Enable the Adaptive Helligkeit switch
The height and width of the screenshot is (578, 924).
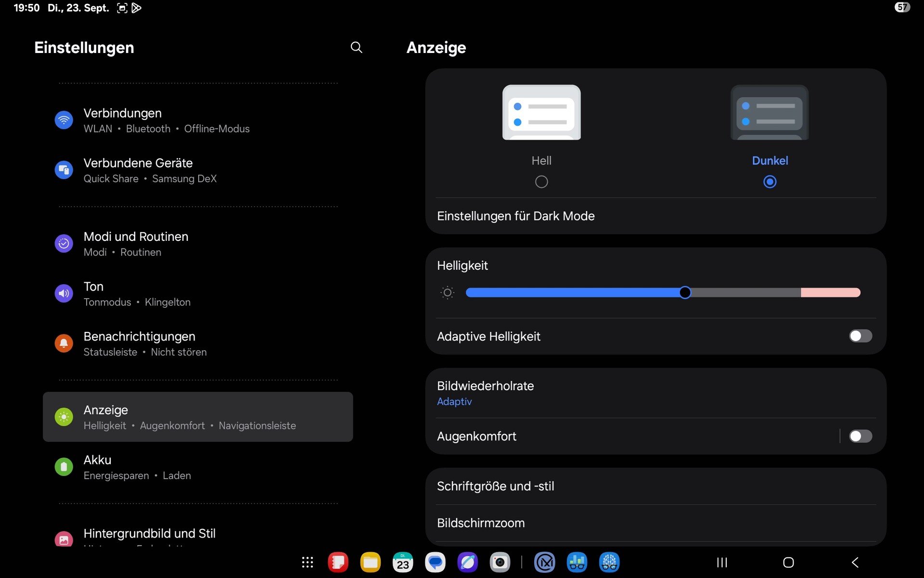pos(860,336)
